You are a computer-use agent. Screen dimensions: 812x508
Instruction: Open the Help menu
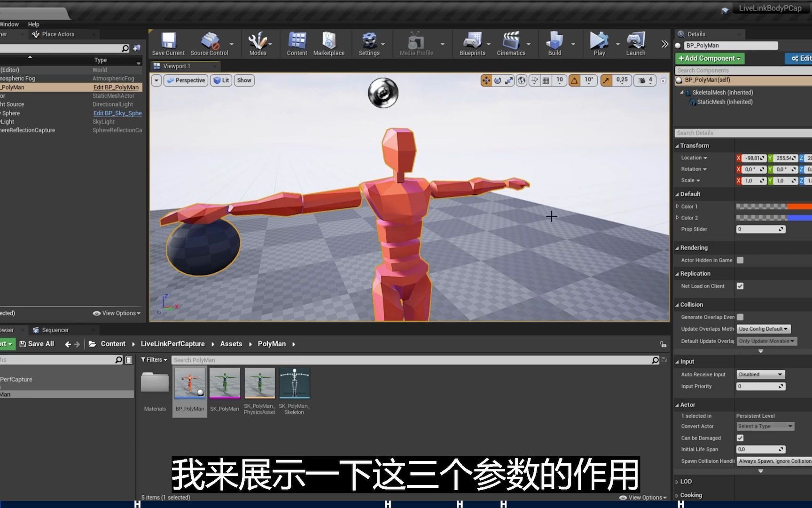point(33,24)
